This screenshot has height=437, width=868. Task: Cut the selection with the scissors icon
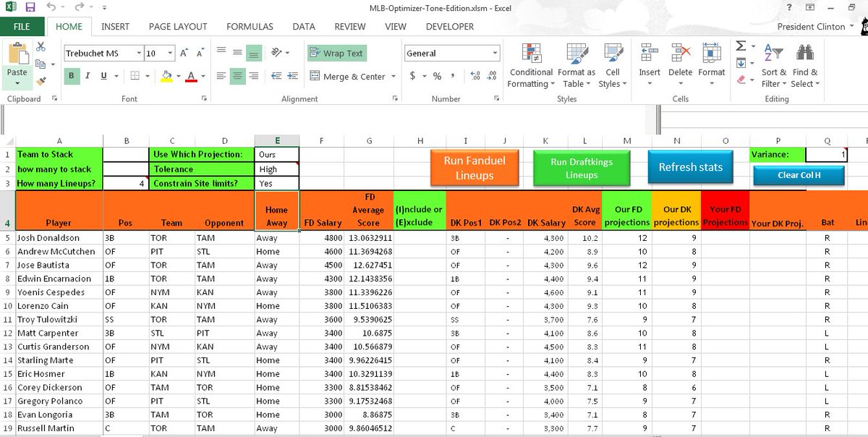pos(41,46)
